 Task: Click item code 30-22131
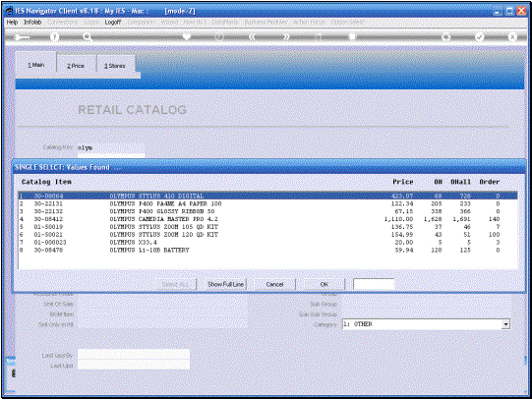[48, 203]
